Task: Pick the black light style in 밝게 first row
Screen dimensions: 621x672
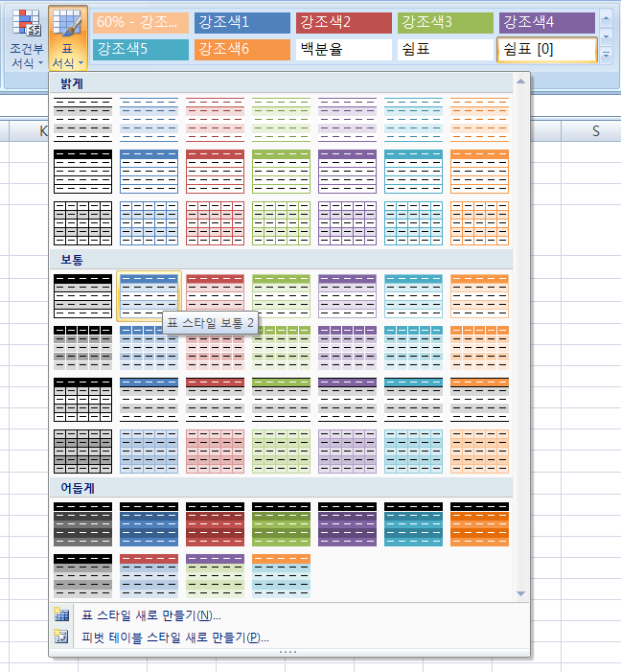Action: click(82, 120)
